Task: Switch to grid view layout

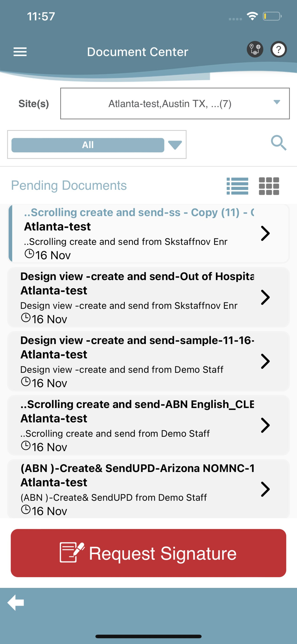Action: pos(269,186)
